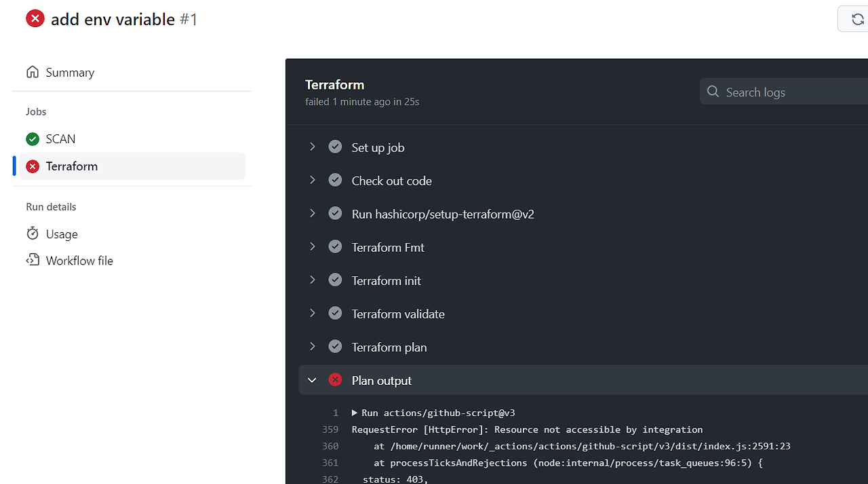Click the Workflow file icon
The image size is (868, 484).
click(33, 260)
